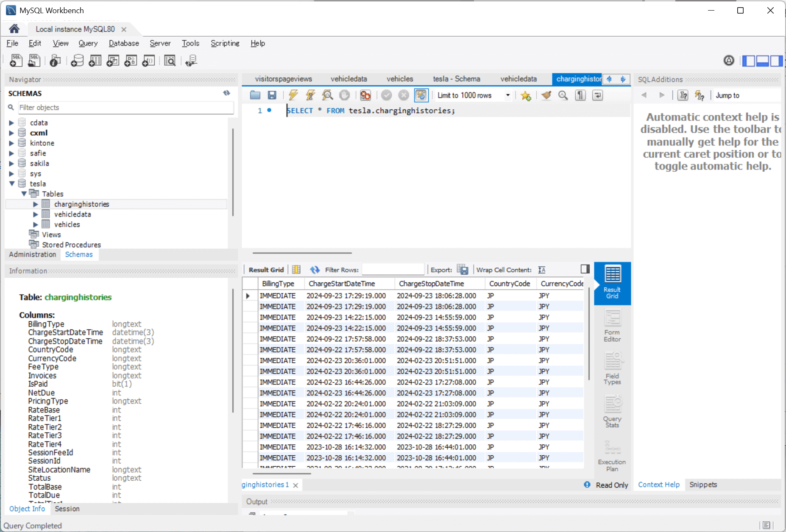This screenshot has height=532, width=786.
Task: Open the Snippets tab in SQL Additions
Action: point(703,485)
